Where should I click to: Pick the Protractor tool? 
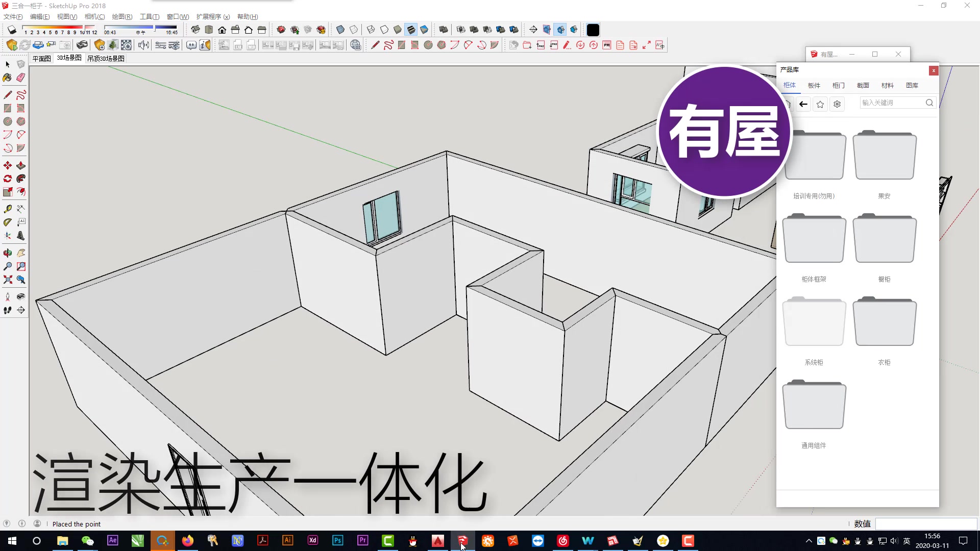[8, 222]
